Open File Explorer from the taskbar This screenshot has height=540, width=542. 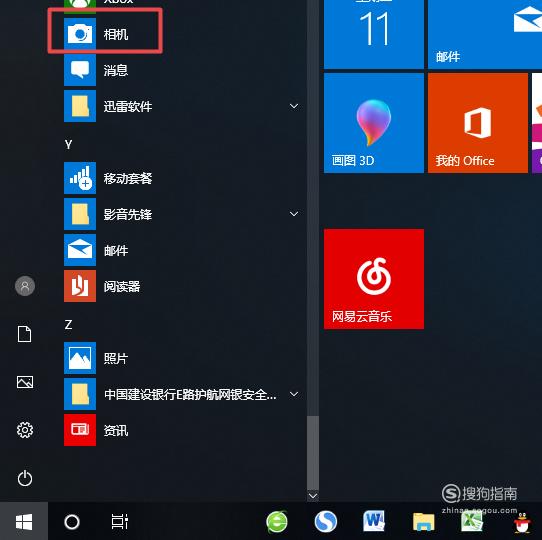(x=423, y=522)
